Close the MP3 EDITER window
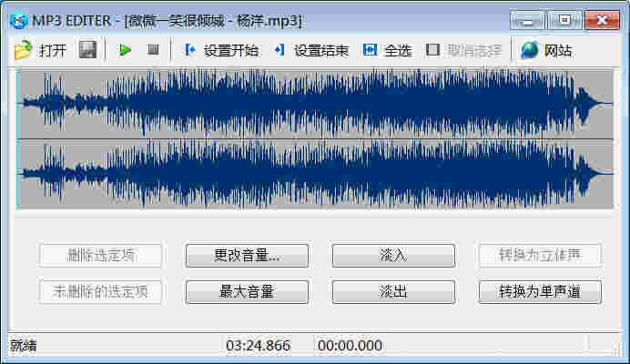This screenshot has width=630, height=364. pyautogui.click(x=602, y=20)
